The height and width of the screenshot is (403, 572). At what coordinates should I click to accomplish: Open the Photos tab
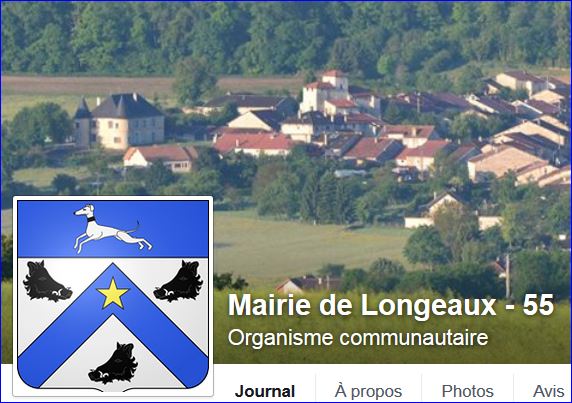467,391
